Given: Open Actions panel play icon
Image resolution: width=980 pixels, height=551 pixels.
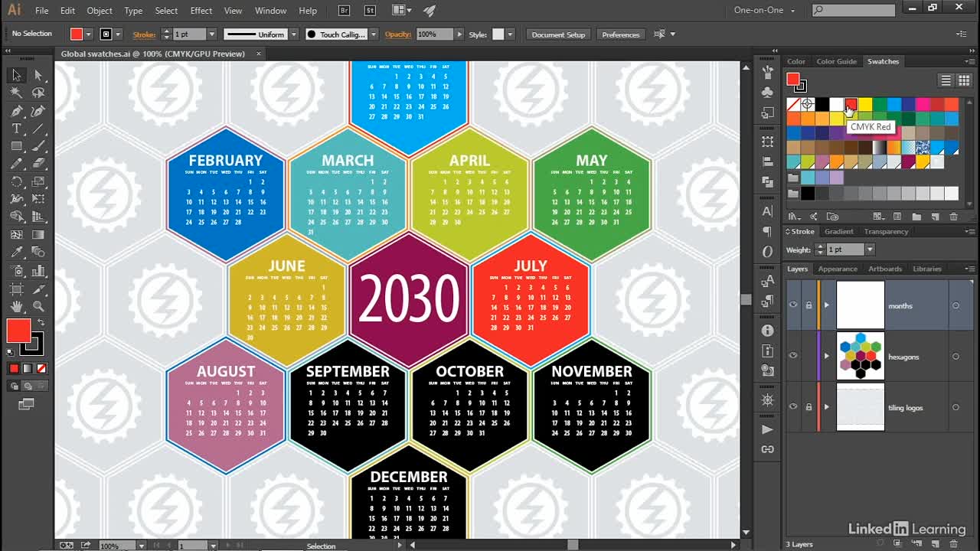Looking at the screenshot, I should pyautogui.click(x=767, y=429).
